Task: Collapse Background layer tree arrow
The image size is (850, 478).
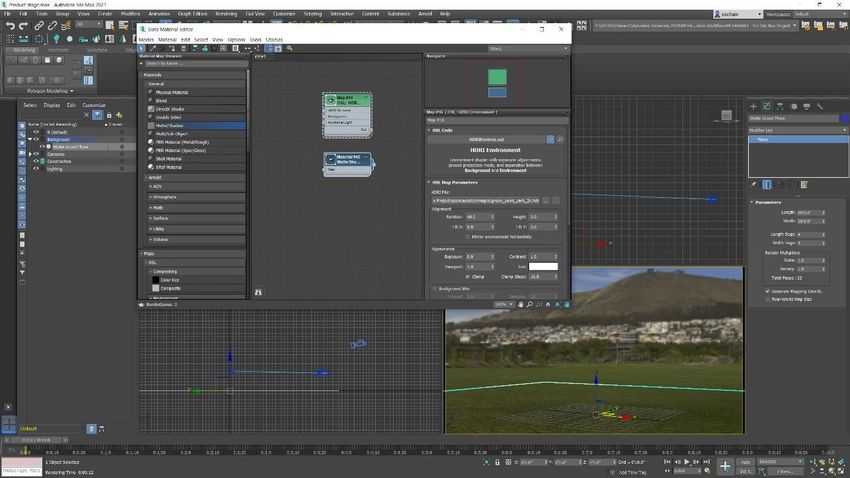Action: point(30,139)
